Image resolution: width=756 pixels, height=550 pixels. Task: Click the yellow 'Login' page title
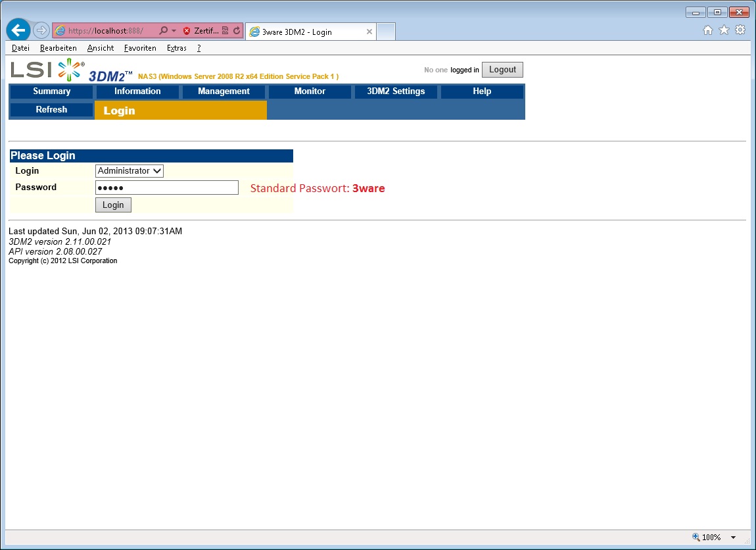(x=119, y=111)
